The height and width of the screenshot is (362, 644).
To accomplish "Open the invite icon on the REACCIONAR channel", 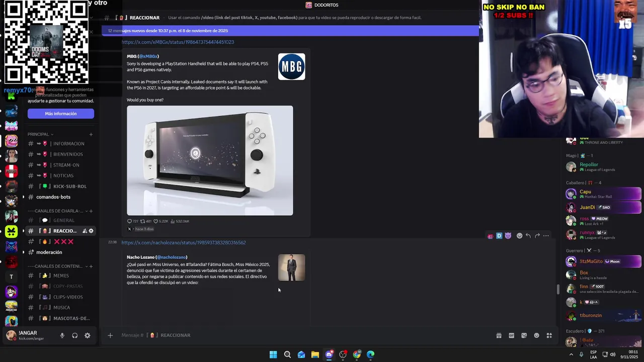I will point(85,231).
